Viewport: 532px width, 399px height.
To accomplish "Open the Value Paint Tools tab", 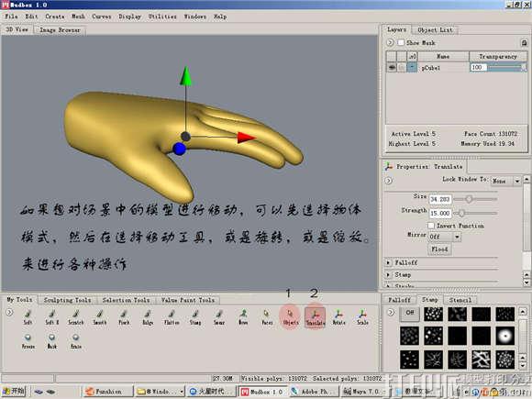I will tap(188, 300).
